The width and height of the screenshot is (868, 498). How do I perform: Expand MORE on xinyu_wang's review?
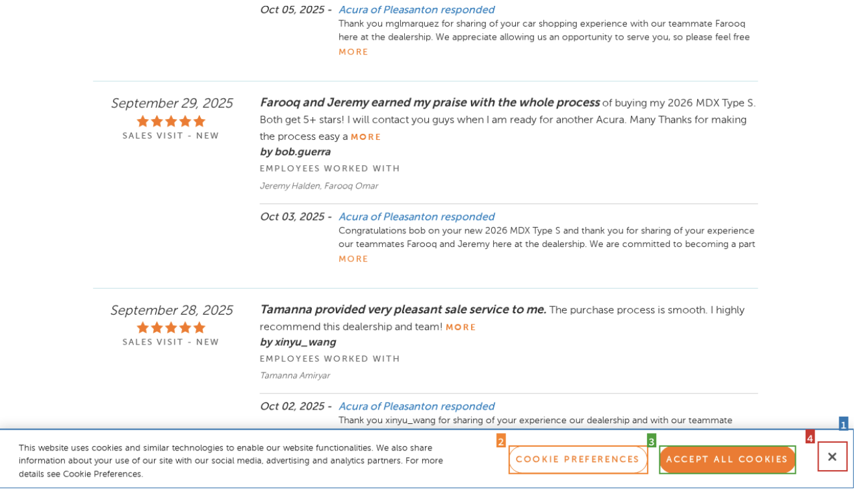click(x=461, y=328)
